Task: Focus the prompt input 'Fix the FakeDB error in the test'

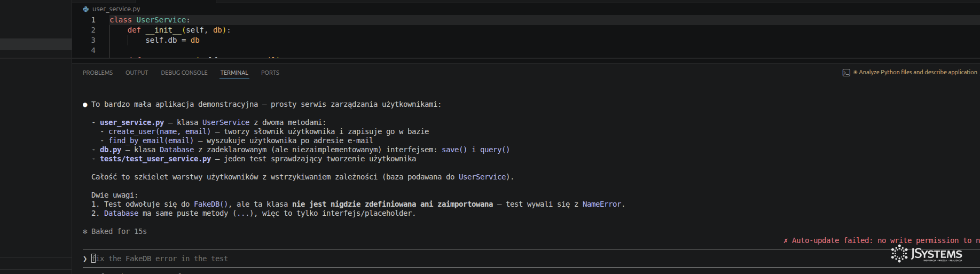Action: click(531, 259)
